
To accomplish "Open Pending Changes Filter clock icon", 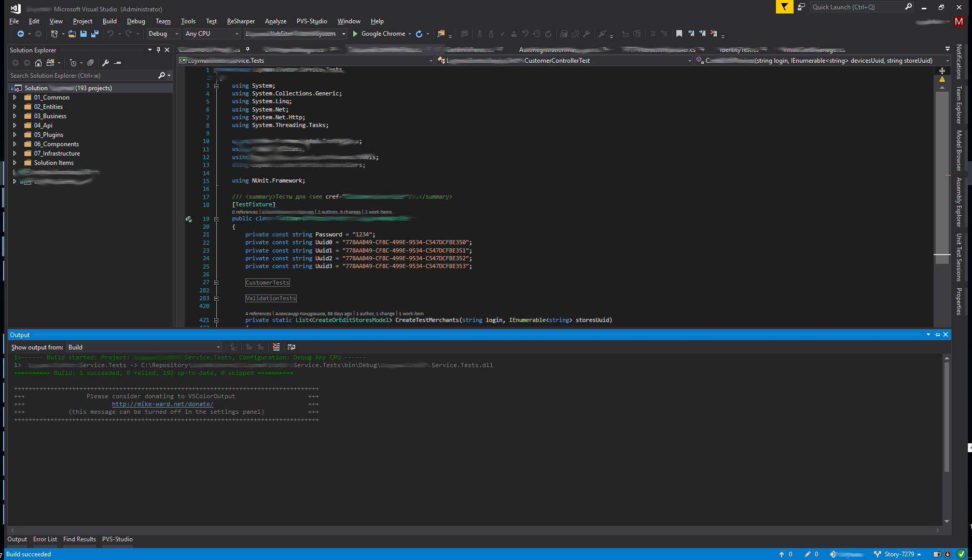I will click(73, 63).
